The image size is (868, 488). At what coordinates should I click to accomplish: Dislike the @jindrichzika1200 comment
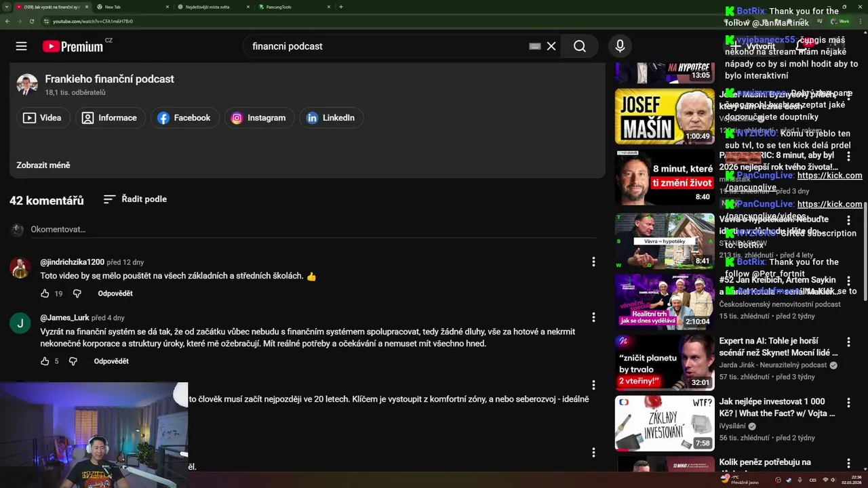pyautogui.click(x=77, y=293)
